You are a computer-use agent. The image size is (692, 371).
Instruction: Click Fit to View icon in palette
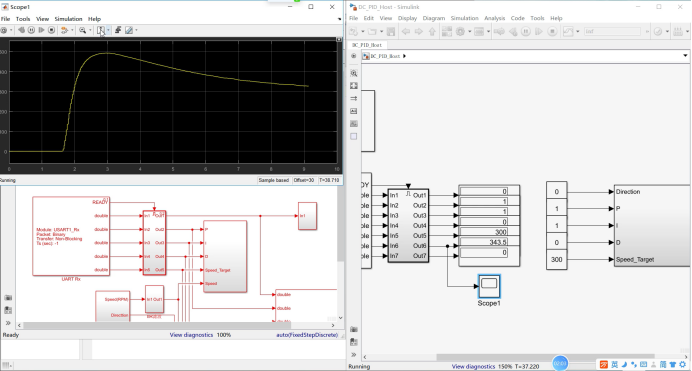pyautogui.click(x=354, y=86)
